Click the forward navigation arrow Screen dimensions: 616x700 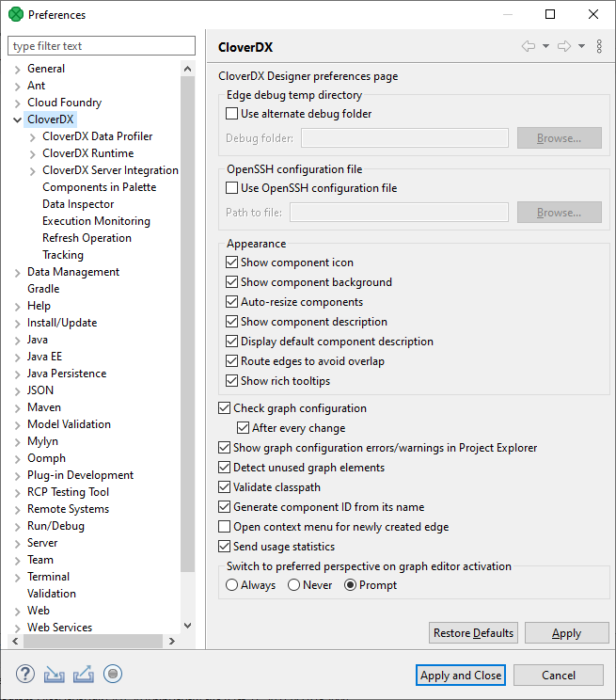[564, 46]
